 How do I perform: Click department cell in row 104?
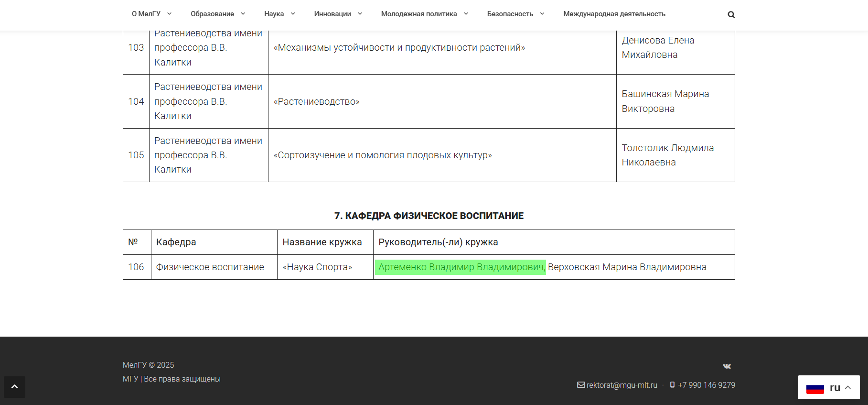point(209,101)
